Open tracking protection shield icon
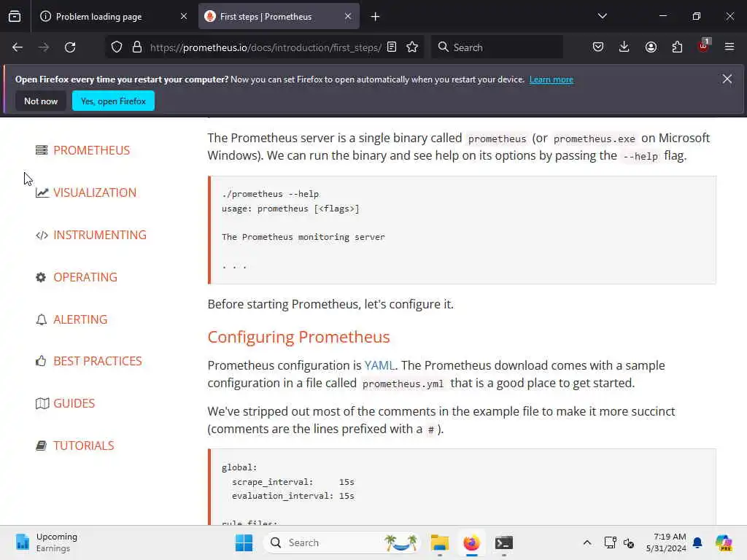Screen dimensions: 747x560 point(117,47)
